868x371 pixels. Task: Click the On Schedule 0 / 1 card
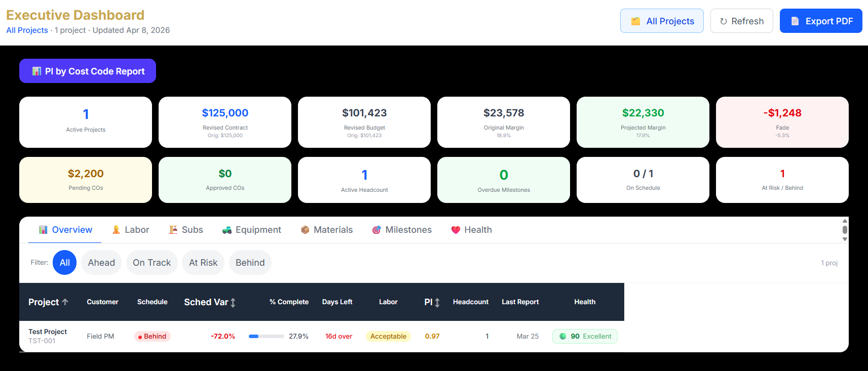[643, 180]
